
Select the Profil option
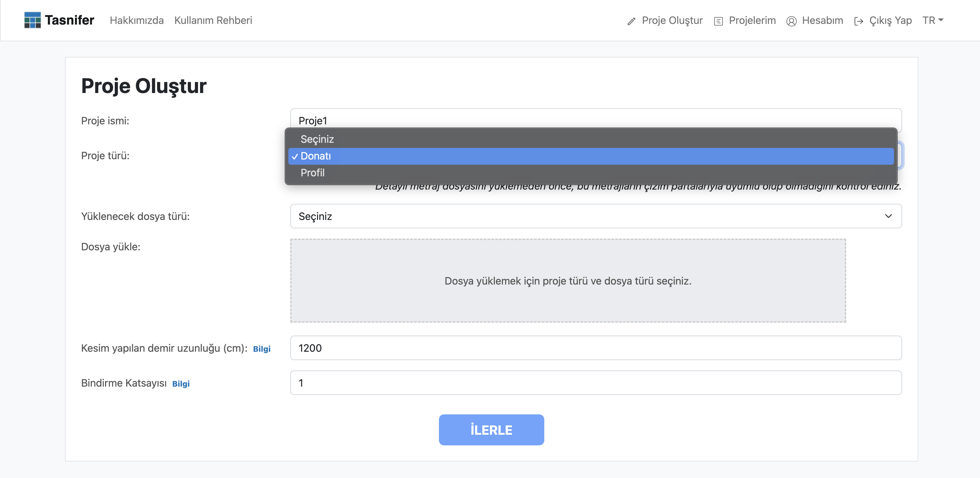591,173
